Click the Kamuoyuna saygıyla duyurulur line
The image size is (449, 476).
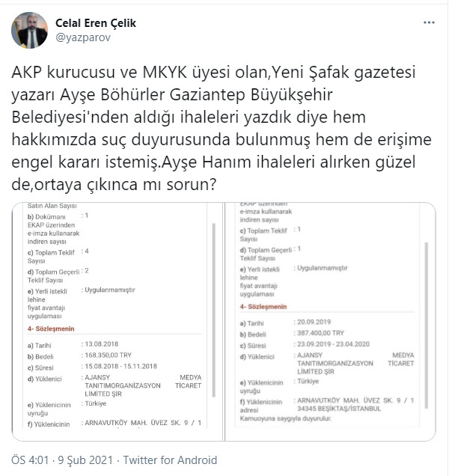click(285, 418)
